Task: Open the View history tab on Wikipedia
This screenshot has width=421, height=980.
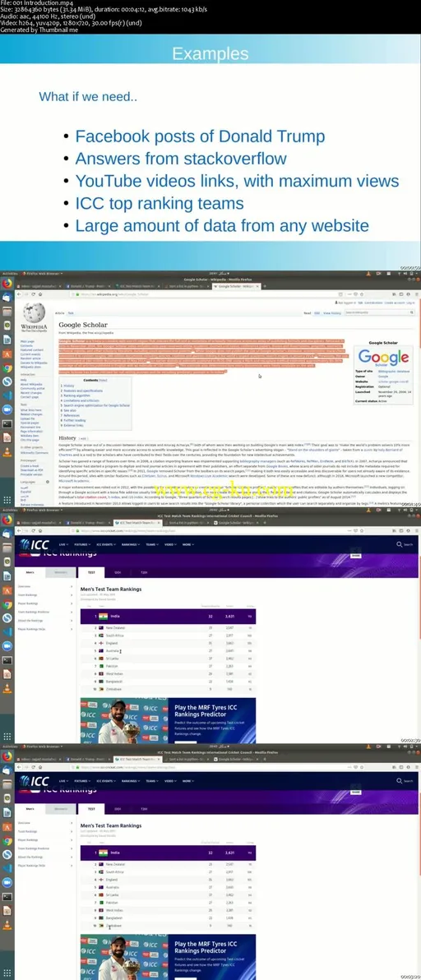Action: pyautogui.click(x=332, y=312)
